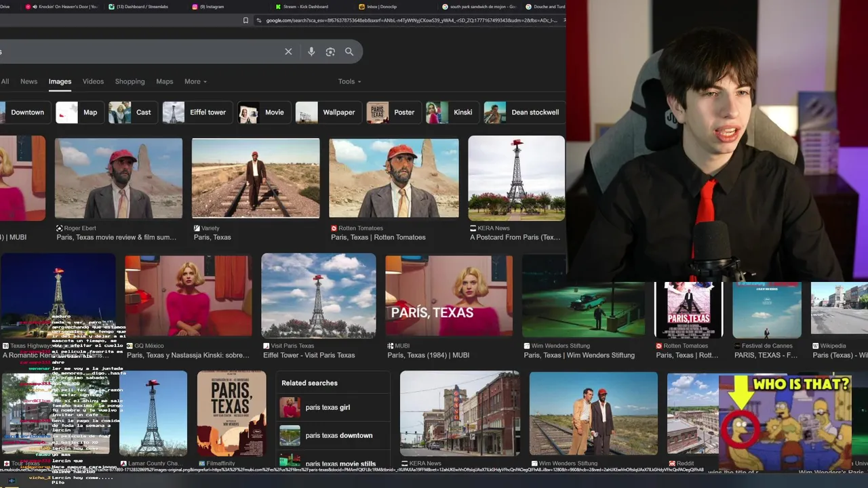This screenshot has height=488, width=868.
Task: Click the bookmark icon in the address bar
Action: 245,20
